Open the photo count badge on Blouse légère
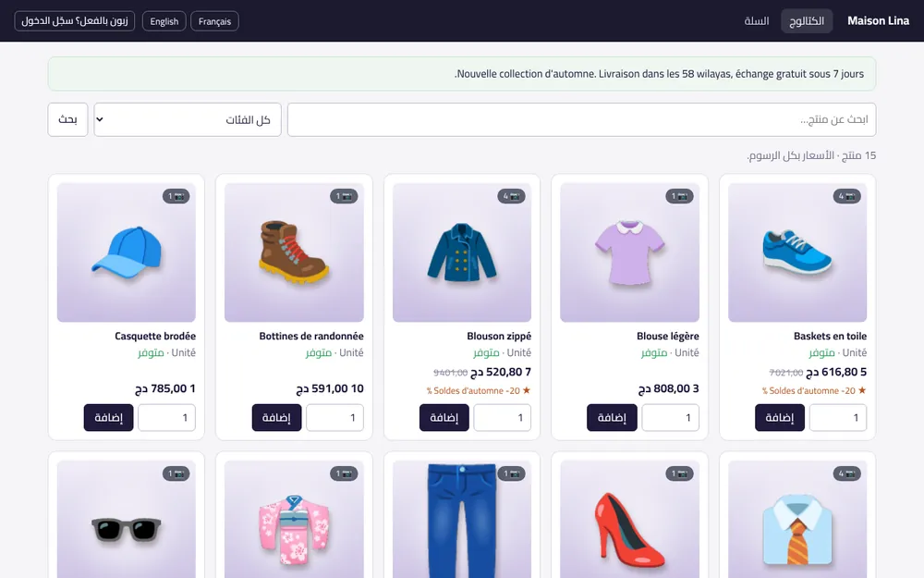Screen dimensions: 924x578 click(679, 196)
